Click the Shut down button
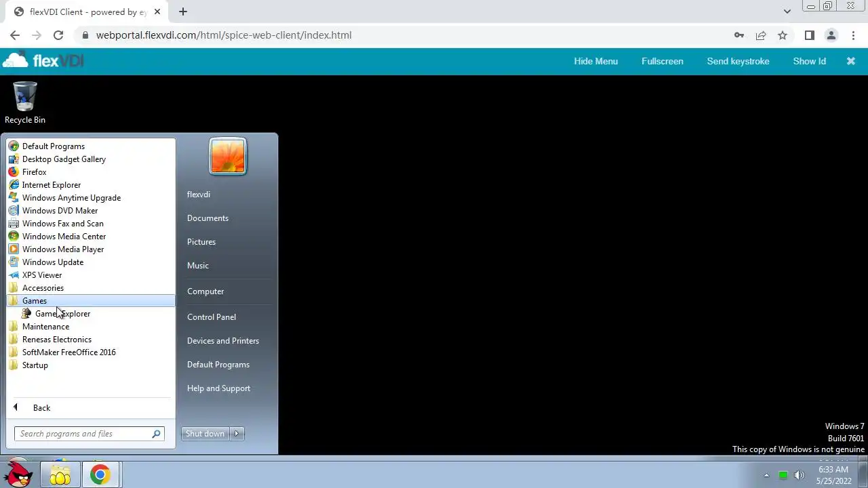 coord(205,434)
